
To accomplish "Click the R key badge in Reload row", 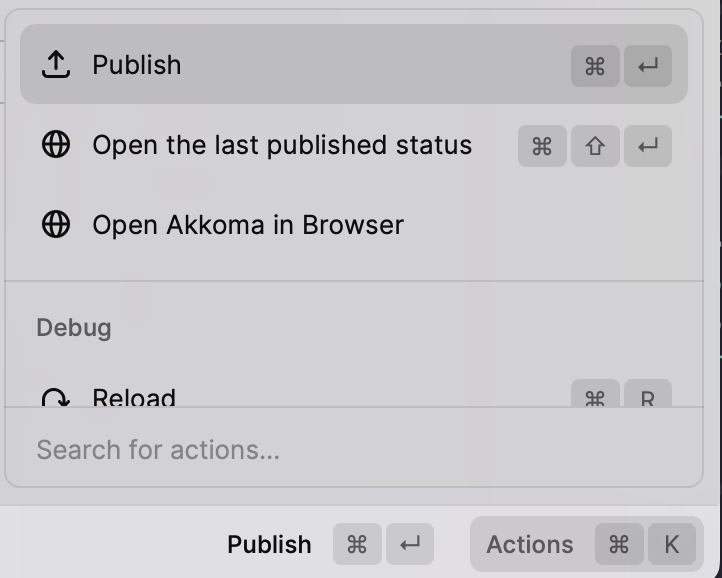I will tap(648, 394).
